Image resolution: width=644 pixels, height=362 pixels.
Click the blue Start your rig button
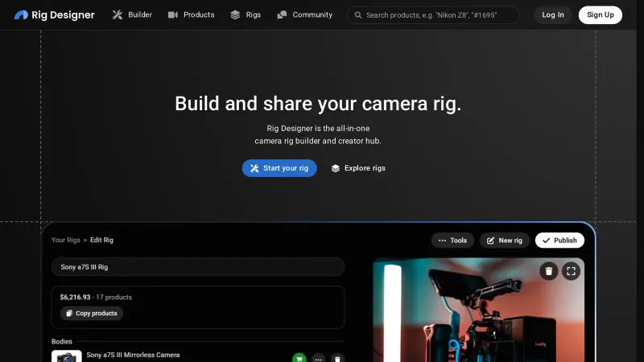(x=279, y=168)
